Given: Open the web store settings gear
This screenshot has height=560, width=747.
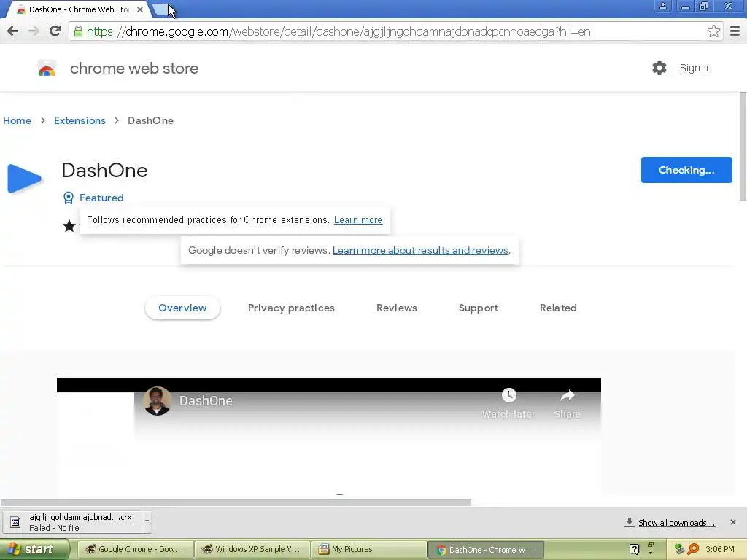Looking at the screenshot, I should [x=659, y=68].
